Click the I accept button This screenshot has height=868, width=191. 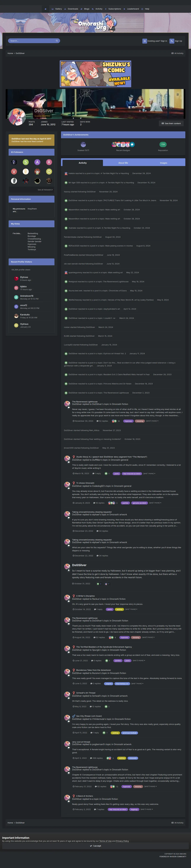click(95, 846)
